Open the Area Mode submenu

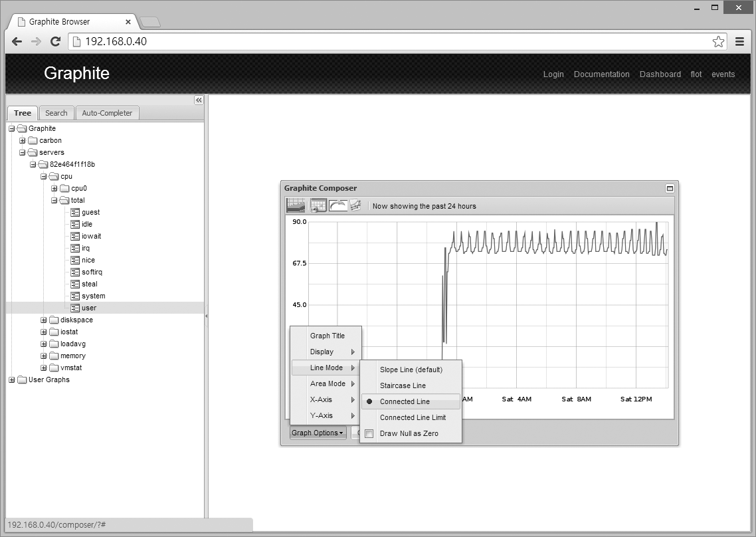point(328,383)
